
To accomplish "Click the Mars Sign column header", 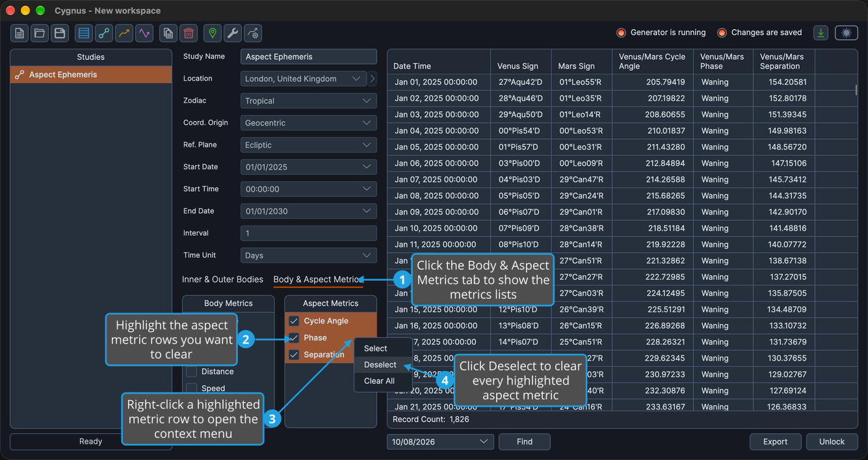I will tap(582, 62).
